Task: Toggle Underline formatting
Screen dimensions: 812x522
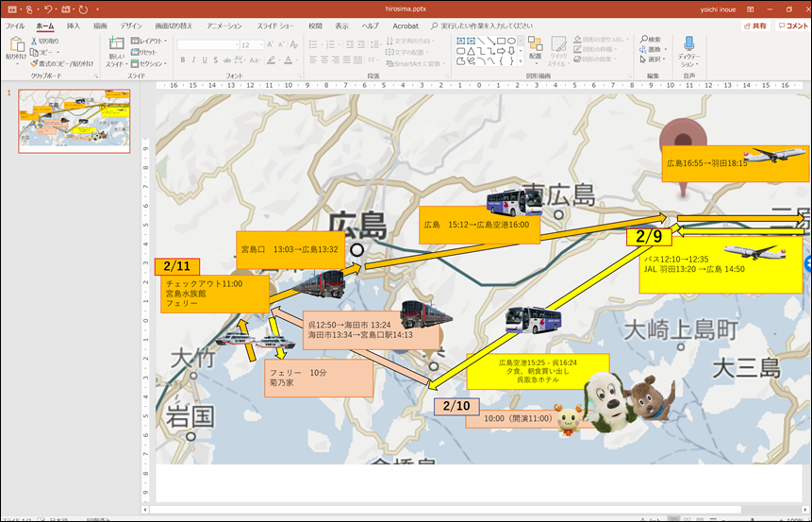Action: coord(205,60)
